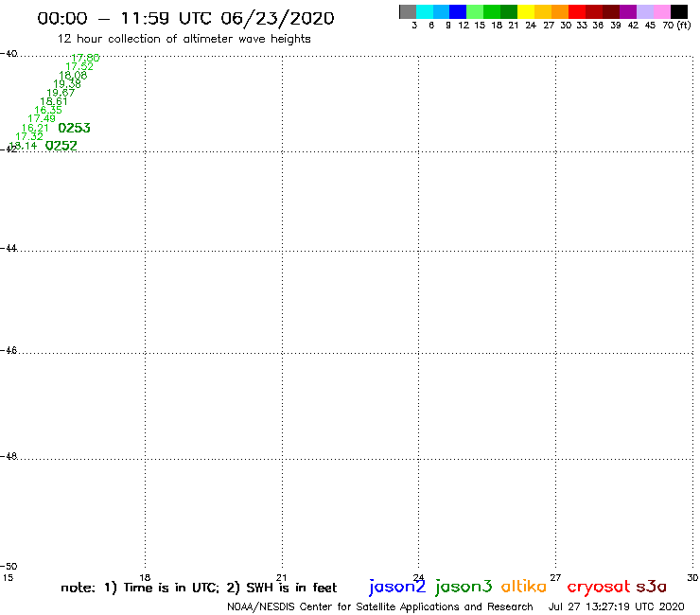Viewport: 700px width, 615px height.
Task: Click the amber swatch near 27
Action: [x=543, y=11]
